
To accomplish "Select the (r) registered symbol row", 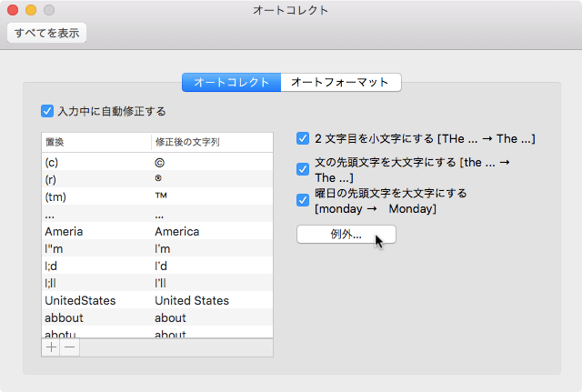I will tap(157, 179).
